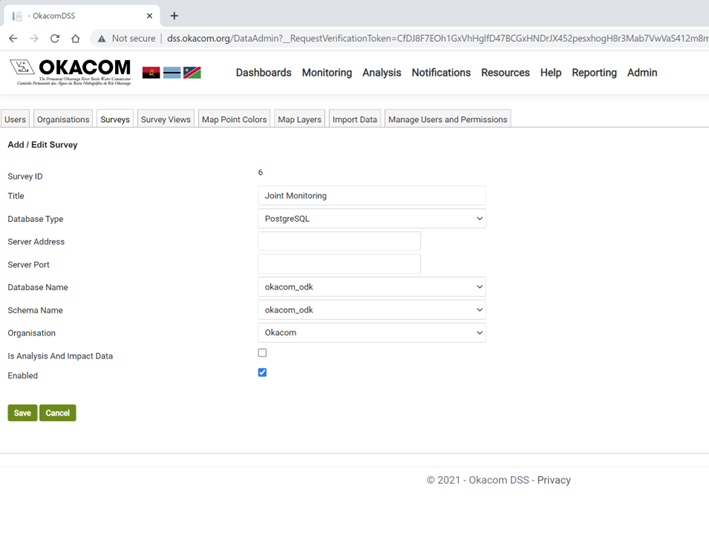
Task: Select the Surveys tab
Action: [x=115, y=119]
